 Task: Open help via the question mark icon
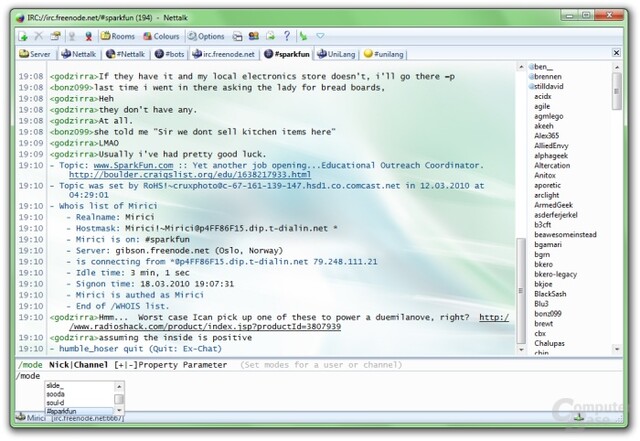(x=287, y=36)
